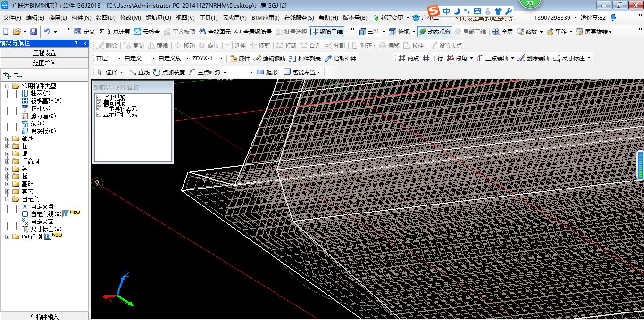Click Sogou input 中 language toggle
Viewport: 644px width, 320px height.
point(446,11)
